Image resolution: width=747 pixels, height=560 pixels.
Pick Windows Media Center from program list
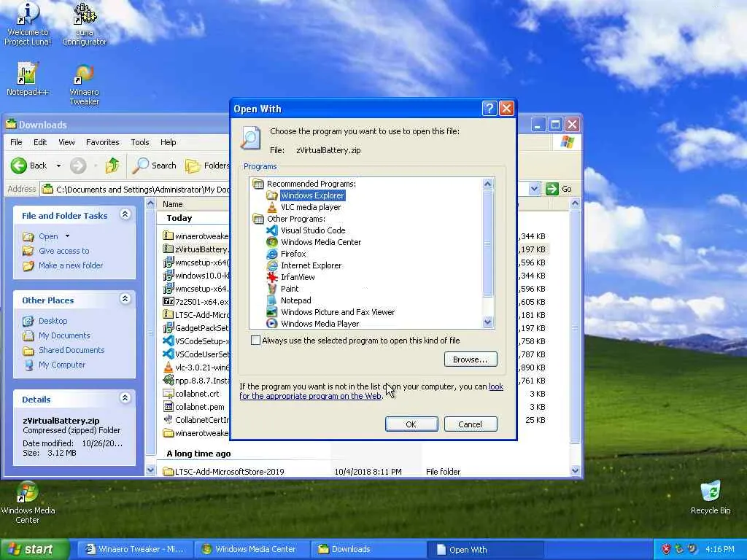tap(321, 242)
